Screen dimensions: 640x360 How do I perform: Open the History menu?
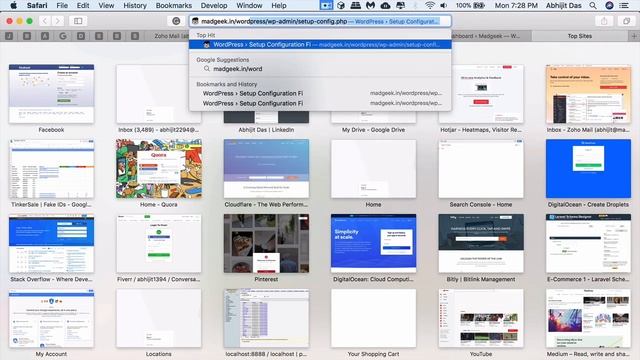(135, 5)
